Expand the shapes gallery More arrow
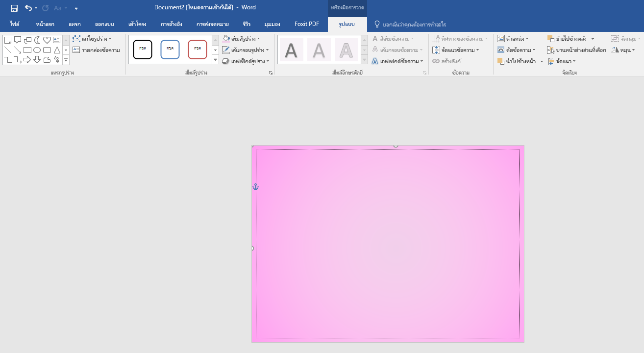The height and width of the screenshot is (353, 644). (x=66, y=59)
